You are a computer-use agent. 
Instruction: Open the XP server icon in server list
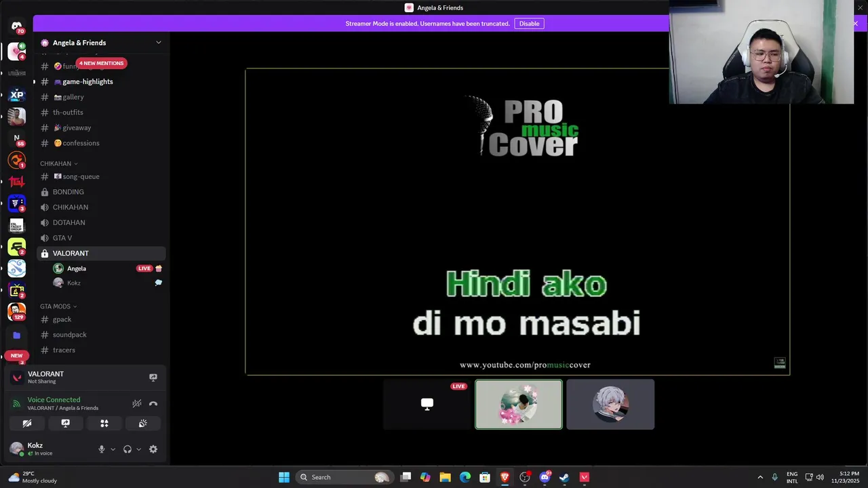click(x=17, y=95)
